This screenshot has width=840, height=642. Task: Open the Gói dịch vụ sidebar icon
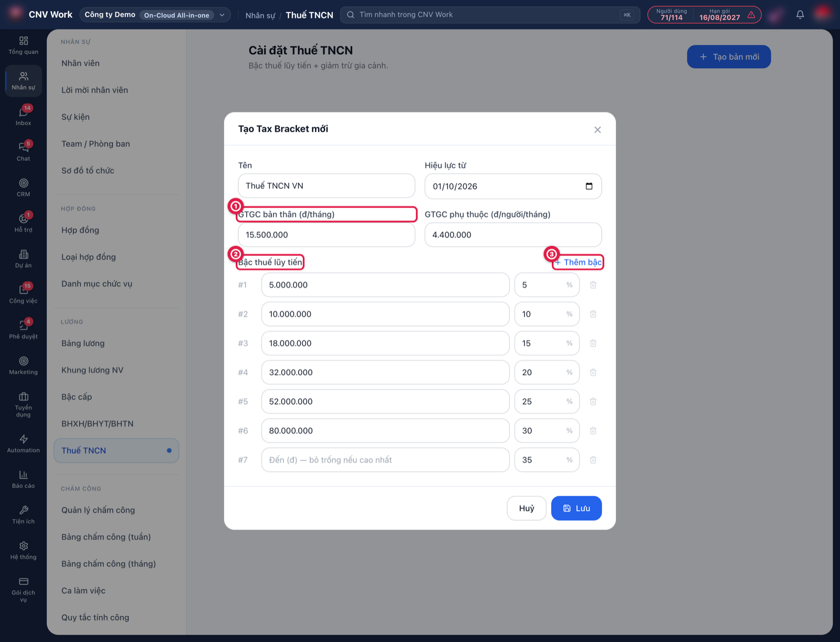point(24,589)
